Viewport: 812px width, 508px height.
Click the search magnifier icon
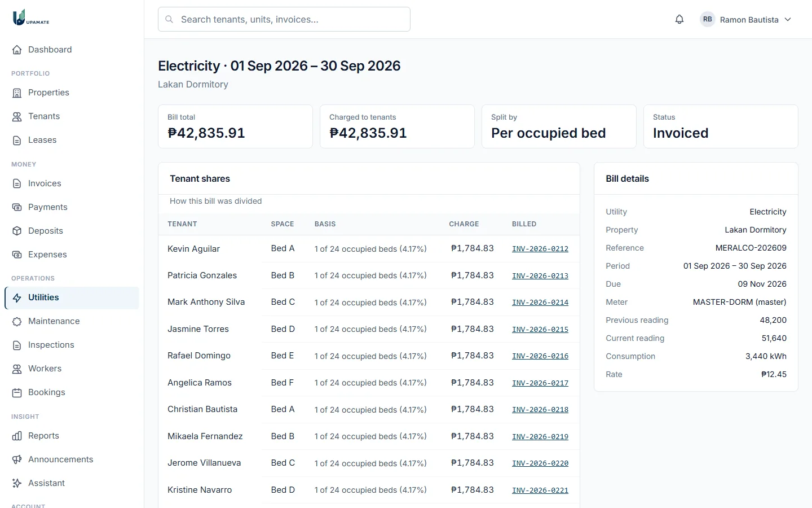click(x=169, y=19)
